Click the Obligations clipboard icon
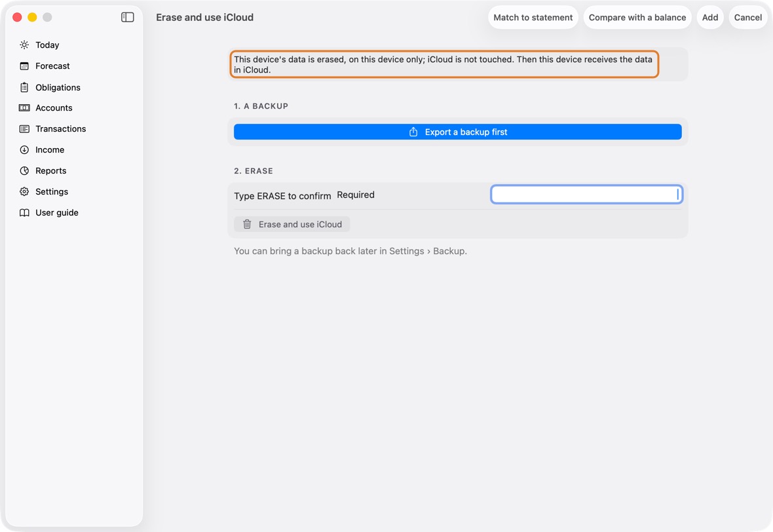Viewport: 773px width, 532px height. click(x=24, y=87)
